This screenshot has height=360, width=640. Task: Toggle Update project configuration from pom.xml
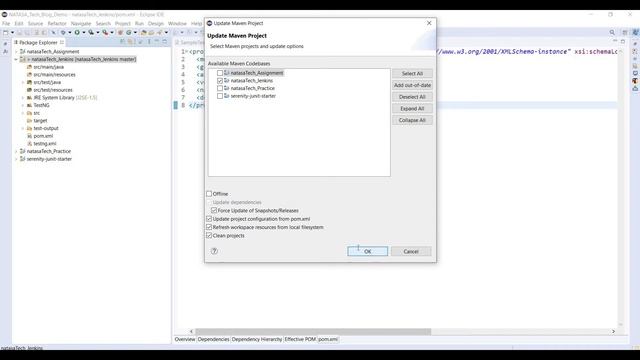(x=209, y=219)
